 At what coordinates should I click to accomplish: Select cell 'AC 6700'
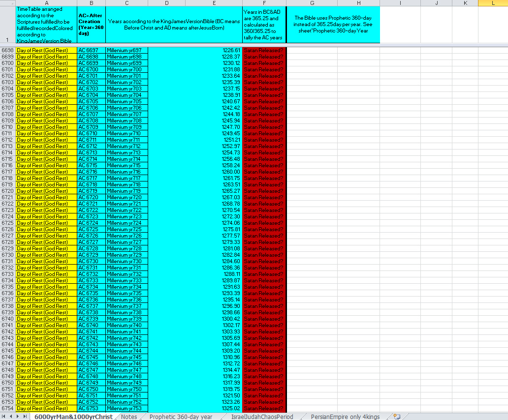coord(92,69)
